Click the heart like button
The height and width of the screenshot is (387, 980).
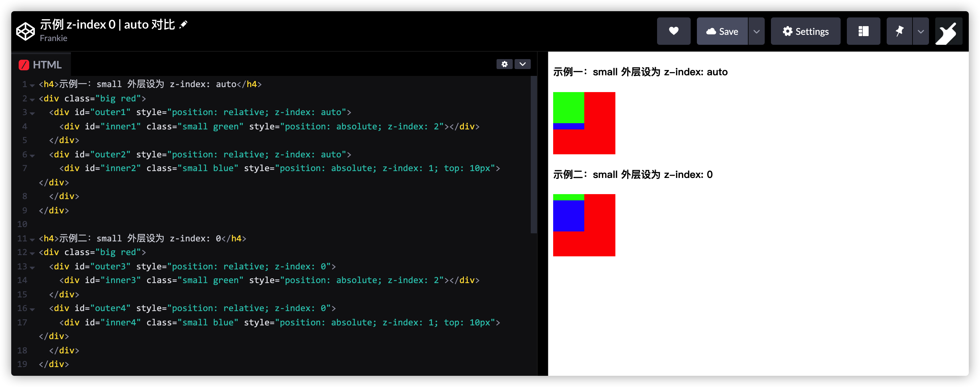(x=673, y=31)
